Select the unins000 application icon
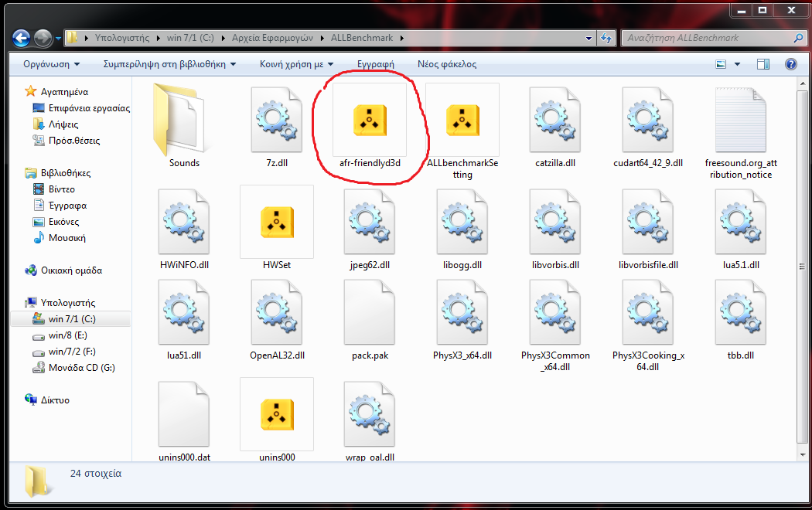Image resolution: width=812 pixels, height=510 pixels. pos(277,414)
